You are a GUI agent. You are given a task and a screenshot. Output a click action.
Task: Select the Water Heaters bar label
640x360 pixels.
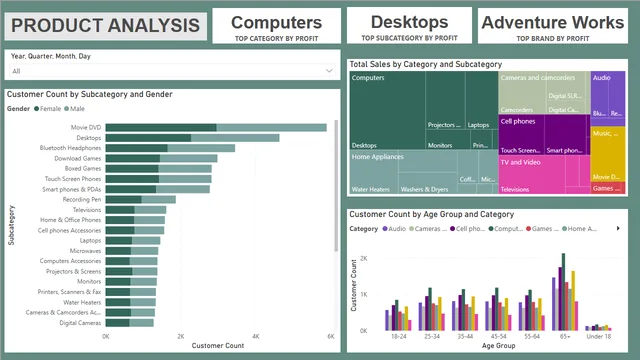(82, 302)
